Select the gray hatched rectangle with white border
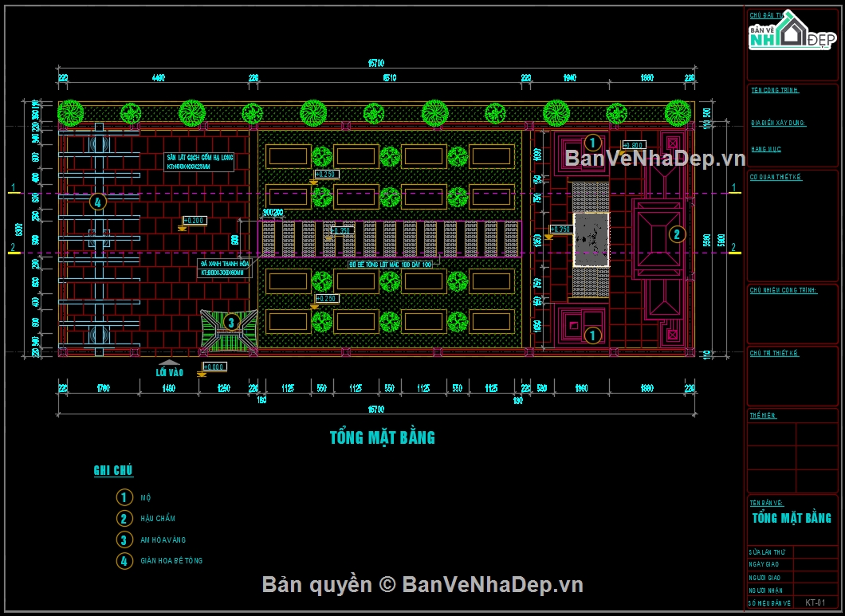Screen dimensions: 845x616 [x=591, y=238]
